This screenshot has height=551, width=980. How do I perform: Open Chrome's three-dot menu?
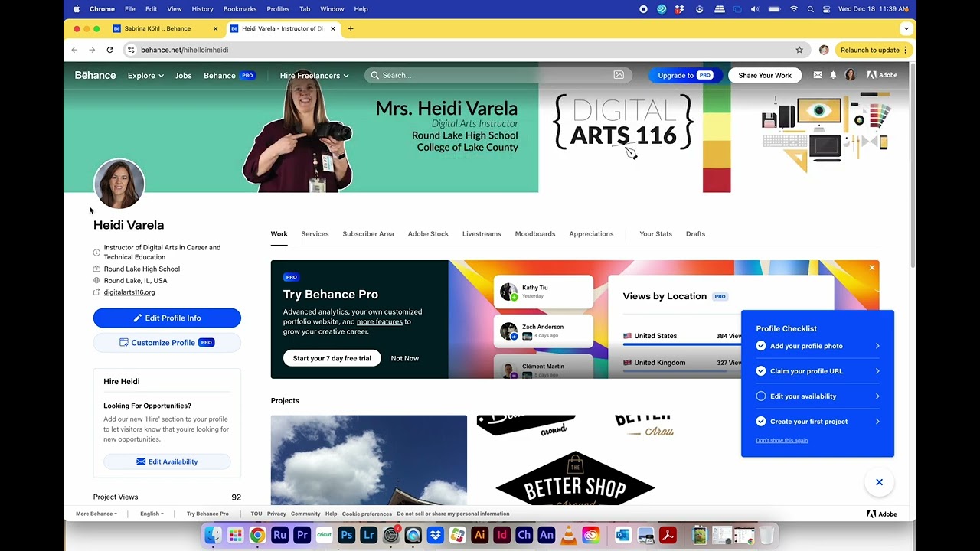[906, 50]
